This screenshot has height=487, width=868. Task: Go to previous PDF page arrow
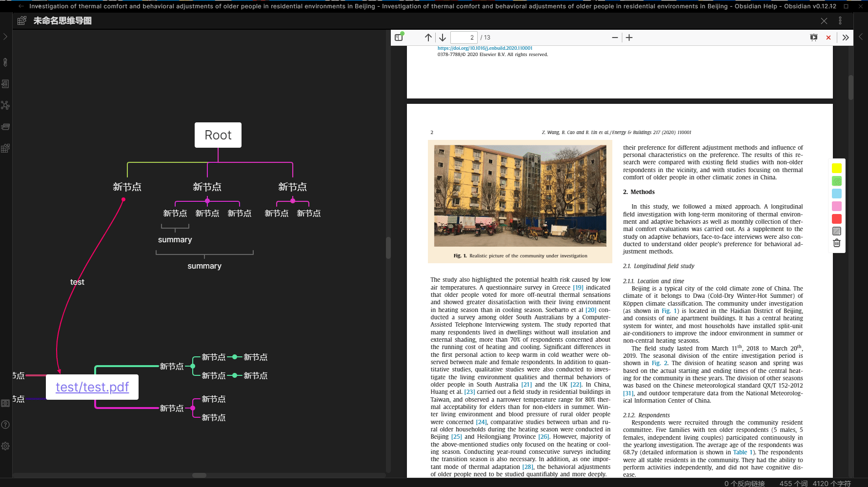tap(428, 38)
